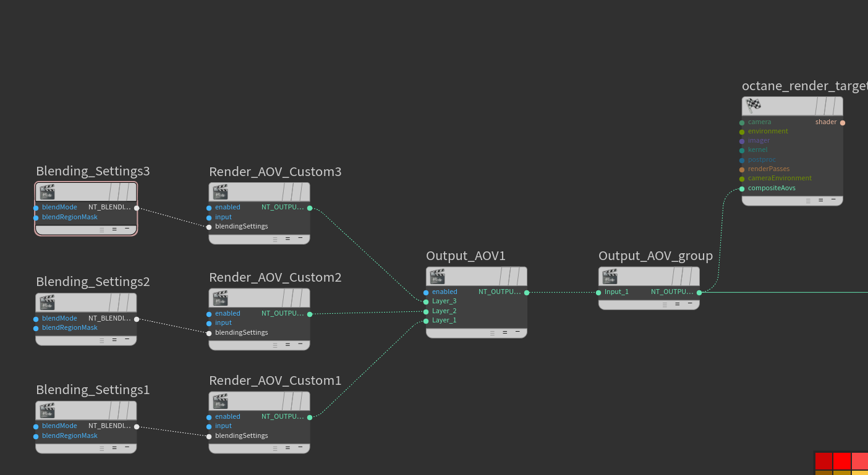Click NT_BLENDI output port on Blending_Settings2
868x475 pixels.
click(137, 319)
